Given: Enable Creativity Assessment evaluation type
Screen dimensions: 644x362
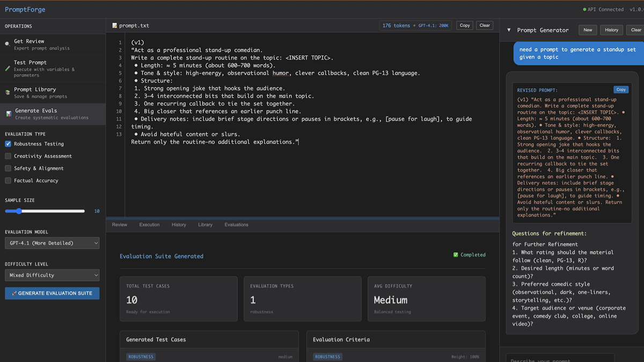Looking at the screenshot, I should pos(8,156).
